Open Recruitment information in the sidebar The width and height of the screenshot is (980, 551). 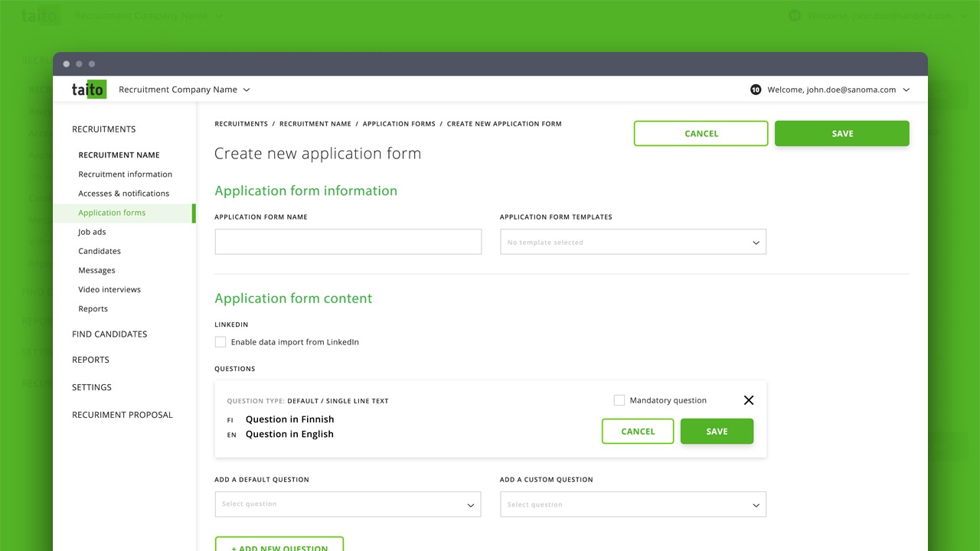126,174
